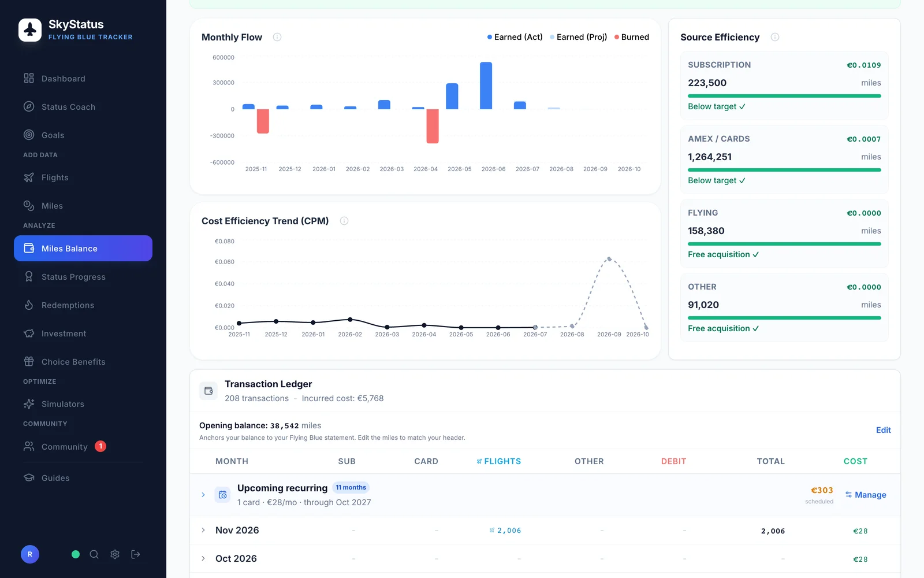Log out using the exit icon
The width and height of the screenshot is (924, 578).
tap(136, 554)
